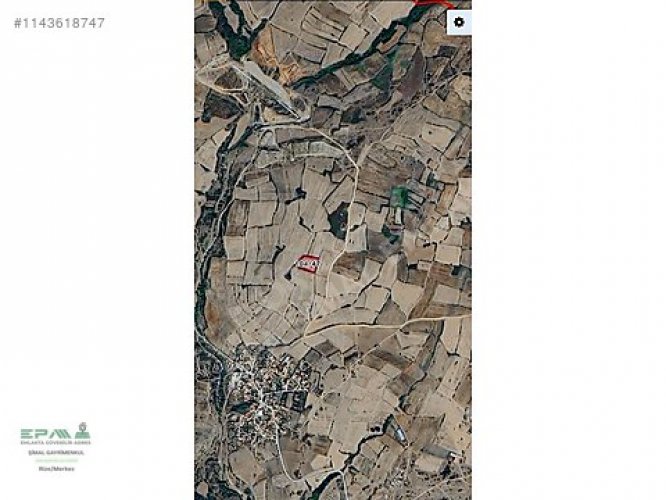The image size is (666, 500).
Task: Select the red-outlined parcel on the map
Action: click(308, 264)
